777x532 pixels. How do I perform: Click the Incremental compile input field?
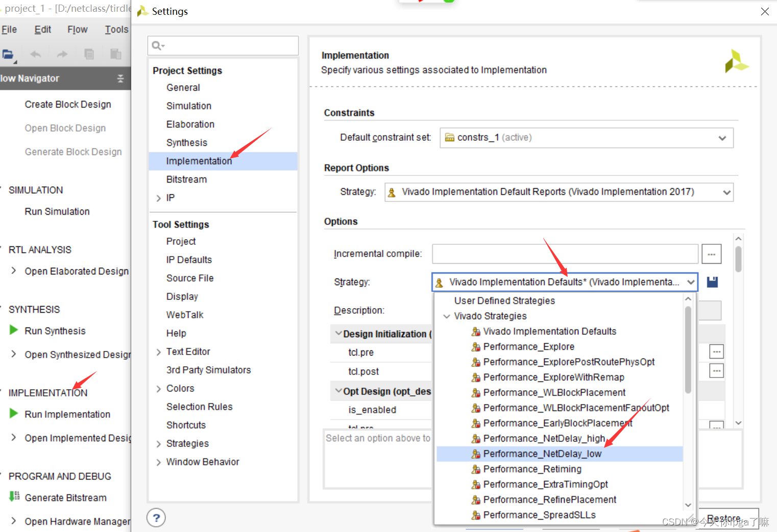click(565, 254)
